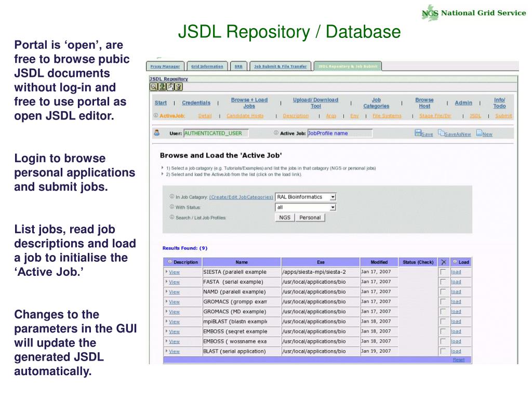Click the magnifier icon under JSDL Repository
The image size is (532, 399).
[x=154, y=87]
